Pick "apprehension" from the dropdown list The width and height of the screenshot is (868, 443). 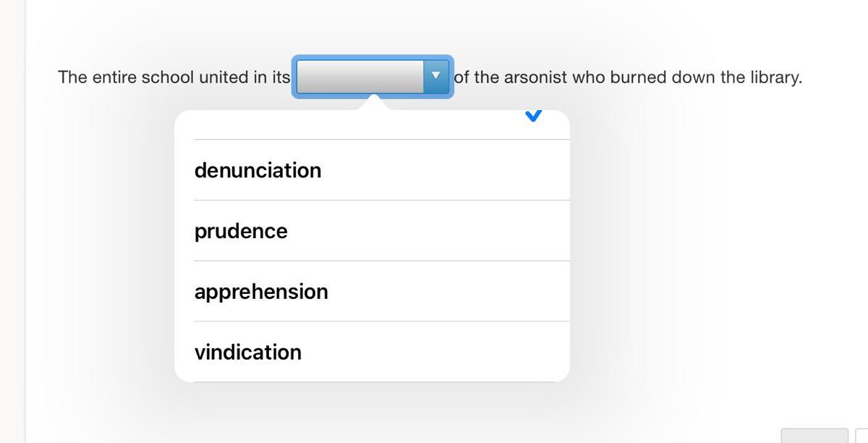(261, 292)
